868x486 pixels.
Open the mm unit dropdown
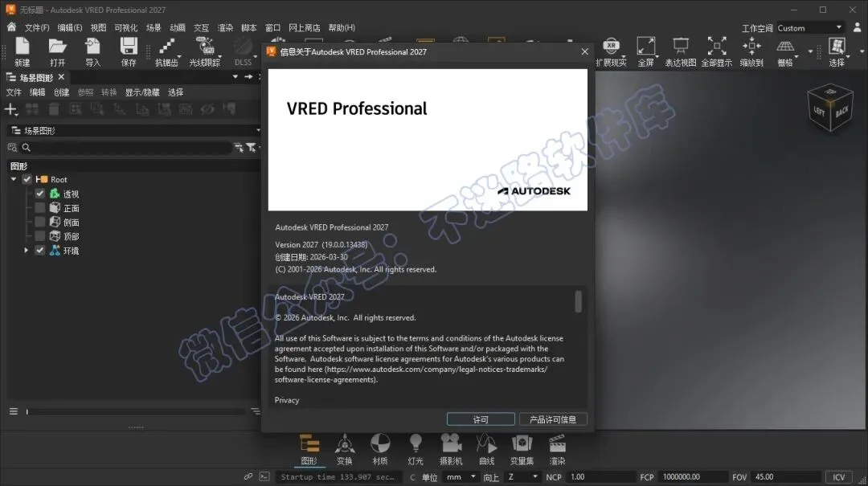(461, 477)
